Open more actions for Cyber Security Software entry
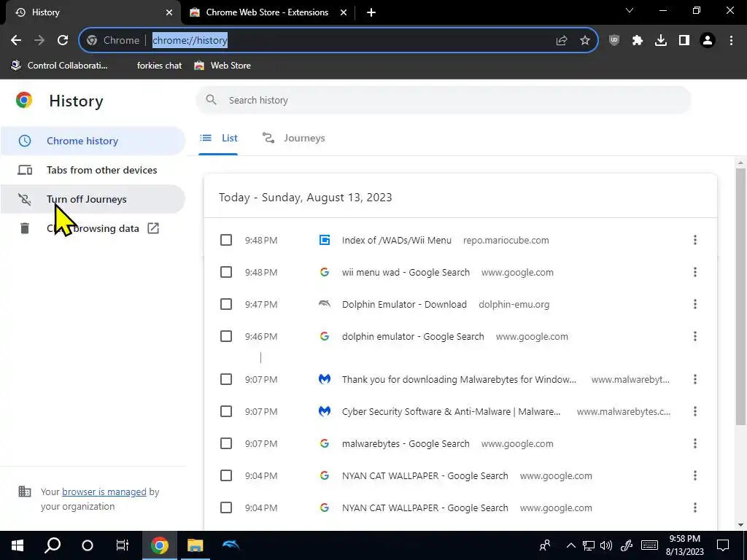This screenshot has height=560, width=747. point(695,411)
